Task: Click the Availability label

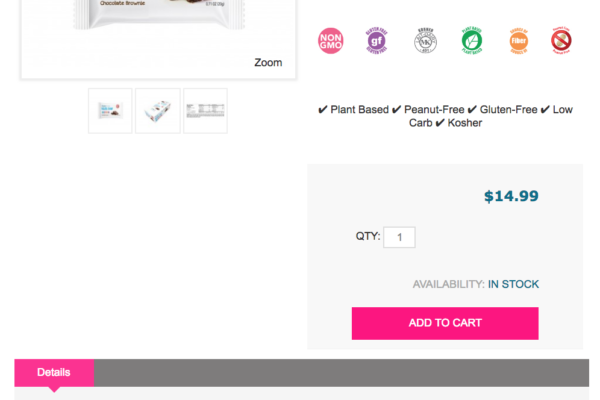Action: [448, 284]
